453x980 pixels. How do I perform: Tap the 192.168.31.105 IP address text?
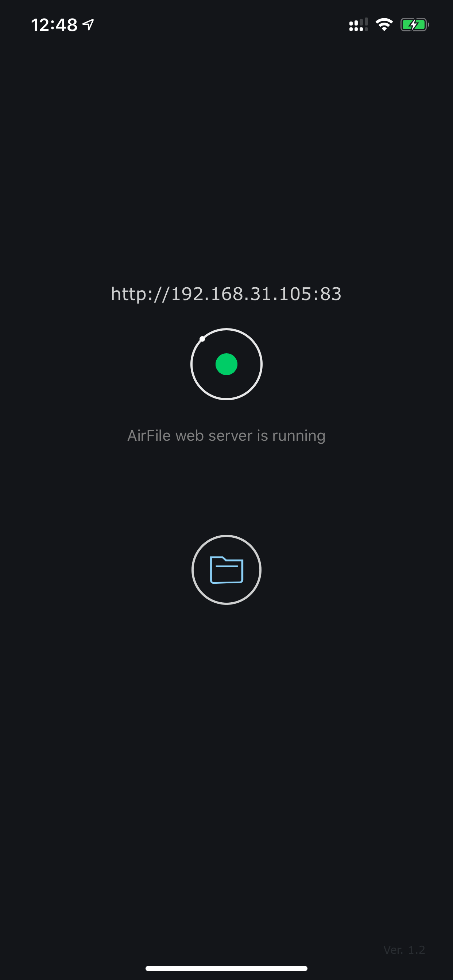click(241, 294)
